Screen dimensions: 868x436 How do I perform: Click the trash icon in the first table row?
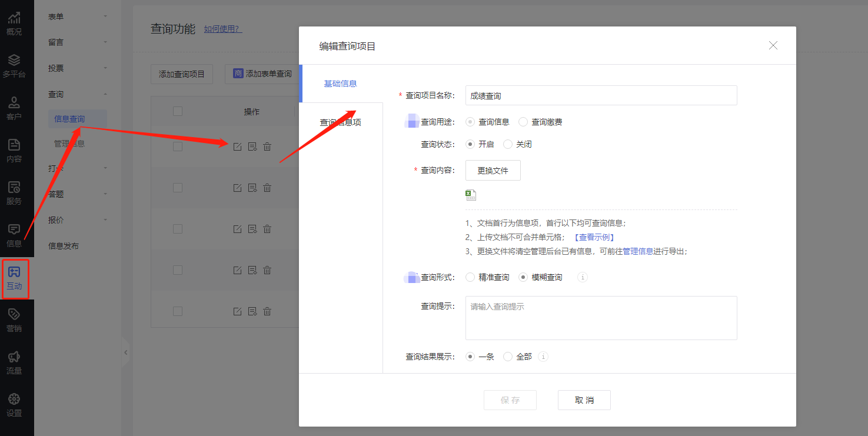click(267, 147)
